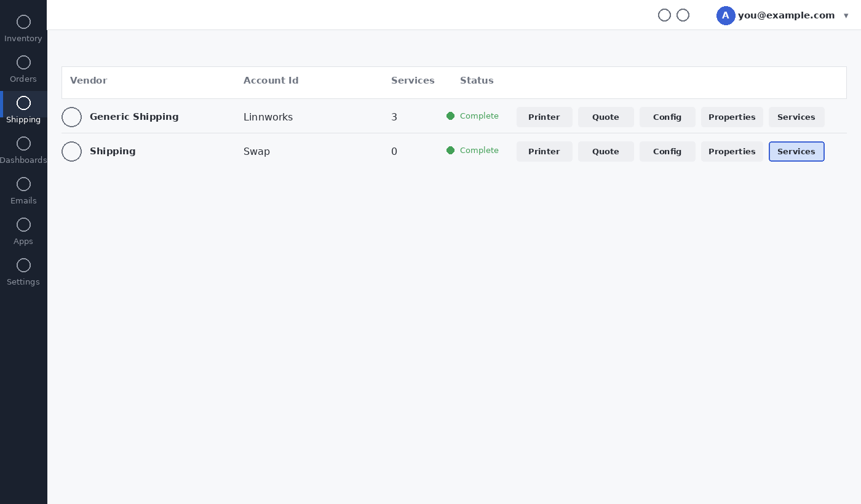Open Quote for the Swap account
The width and height of the screenshot is (861, 504).
(x=606, y=151)
